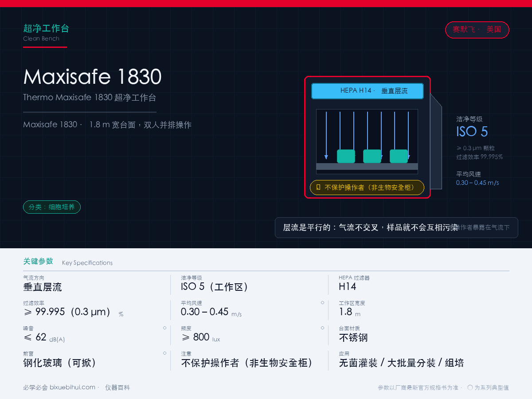Click the large Maxisafe 1830 heading

pos(92,77)
